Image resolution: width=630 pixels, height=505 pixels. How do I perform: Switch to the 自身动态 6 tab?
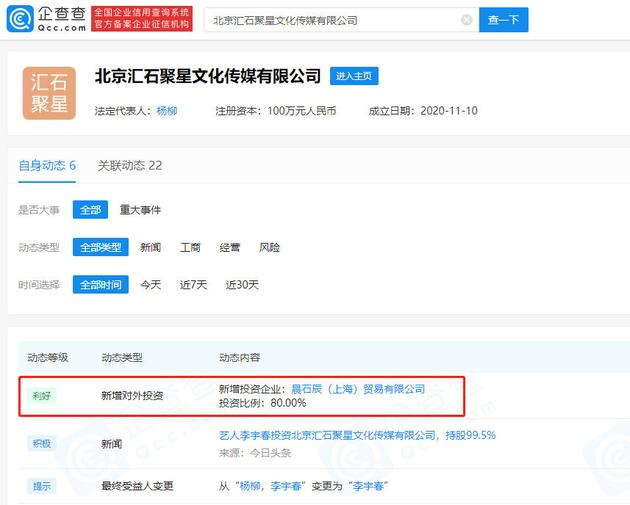47,166
